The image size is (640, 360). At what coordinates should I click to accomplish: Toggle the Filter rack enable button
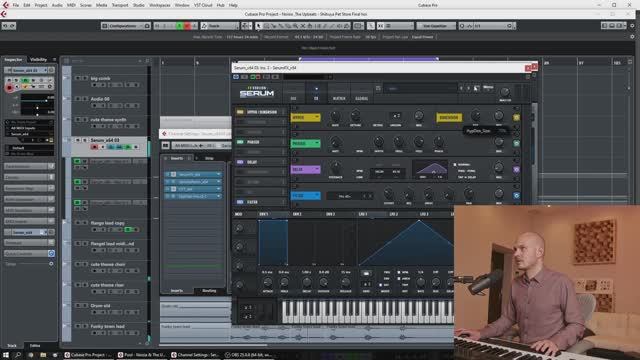(x=240, y=202)
